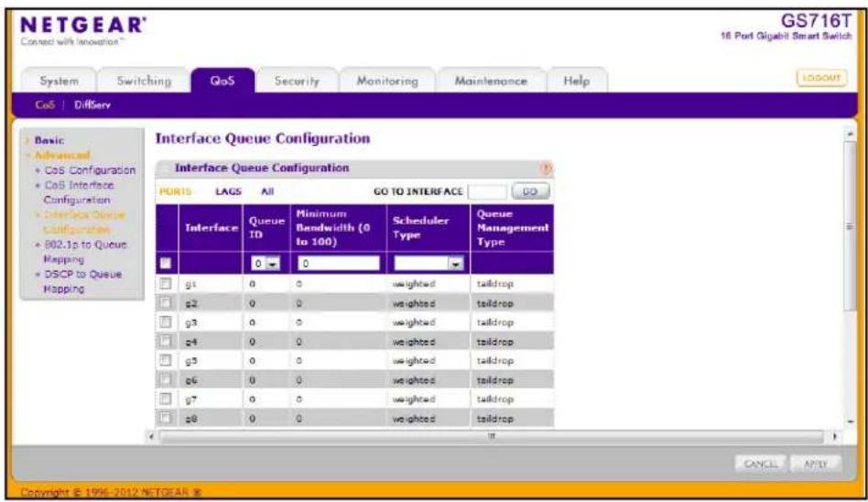Open the Maintenance tab
Viewport: 868px width, 502px height.
point(491,81)
